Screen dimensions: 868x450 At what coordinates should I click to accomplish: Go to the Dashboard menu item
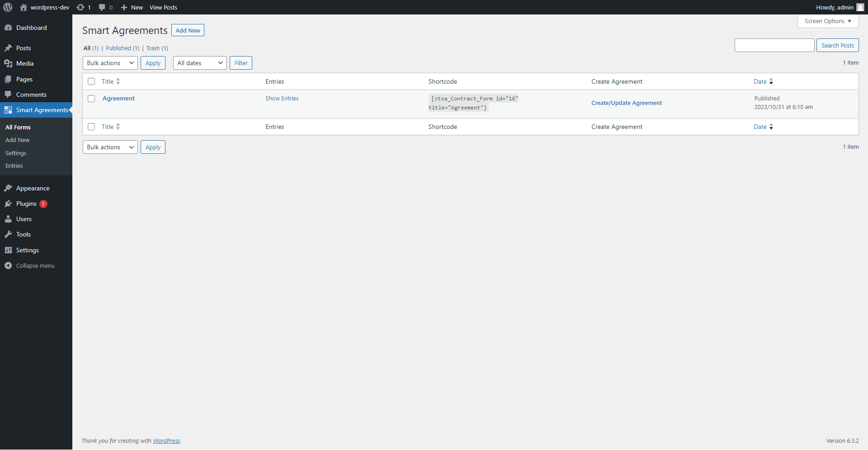tap(36, 28)
